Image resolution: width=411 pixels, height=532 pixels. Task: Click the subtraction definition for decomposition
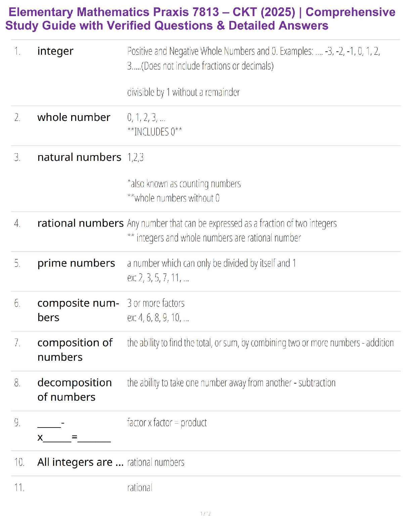[x=231, y=383]
